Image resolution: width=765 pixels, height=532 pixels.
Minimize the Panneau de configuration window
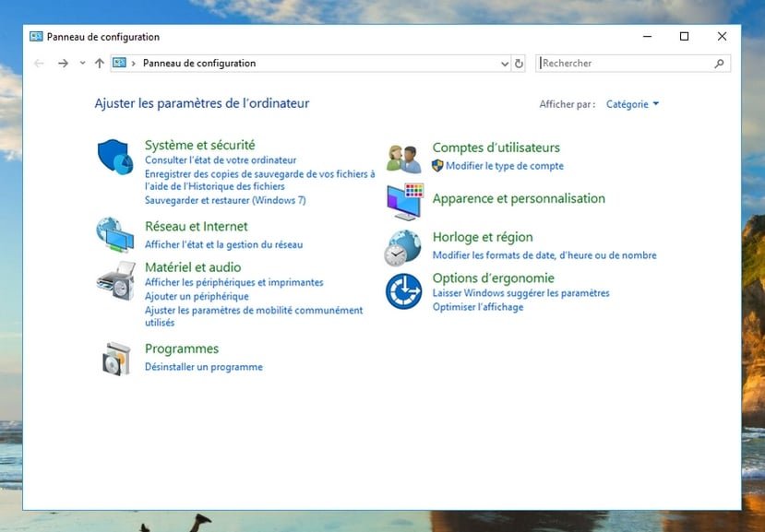pos(648,37)
